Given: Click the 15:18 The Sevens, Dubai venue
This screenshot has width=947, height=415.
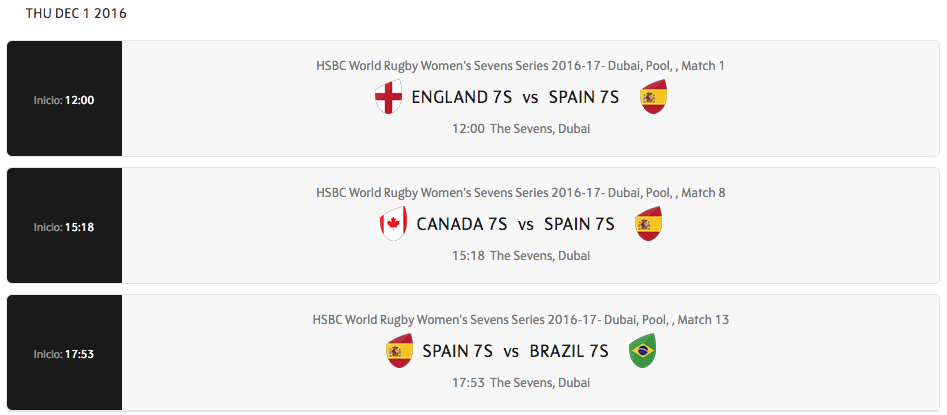Looking at the screenshot, I should 521,256.
